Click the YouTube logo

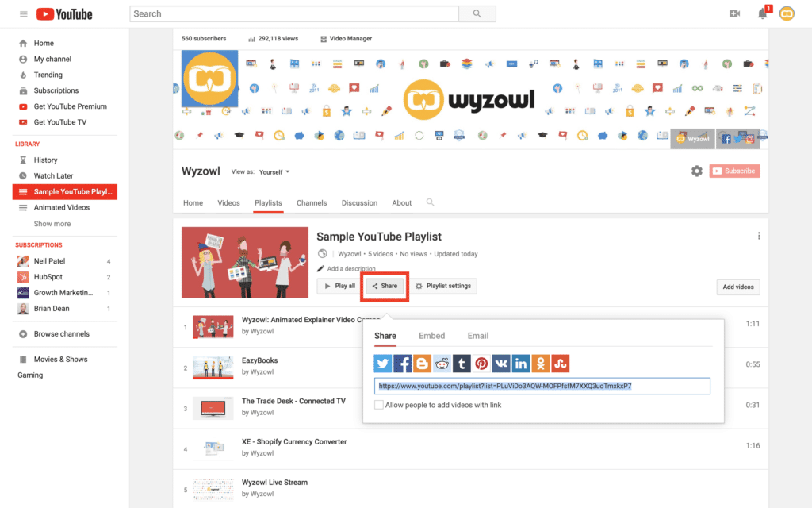tap(64, 14)
